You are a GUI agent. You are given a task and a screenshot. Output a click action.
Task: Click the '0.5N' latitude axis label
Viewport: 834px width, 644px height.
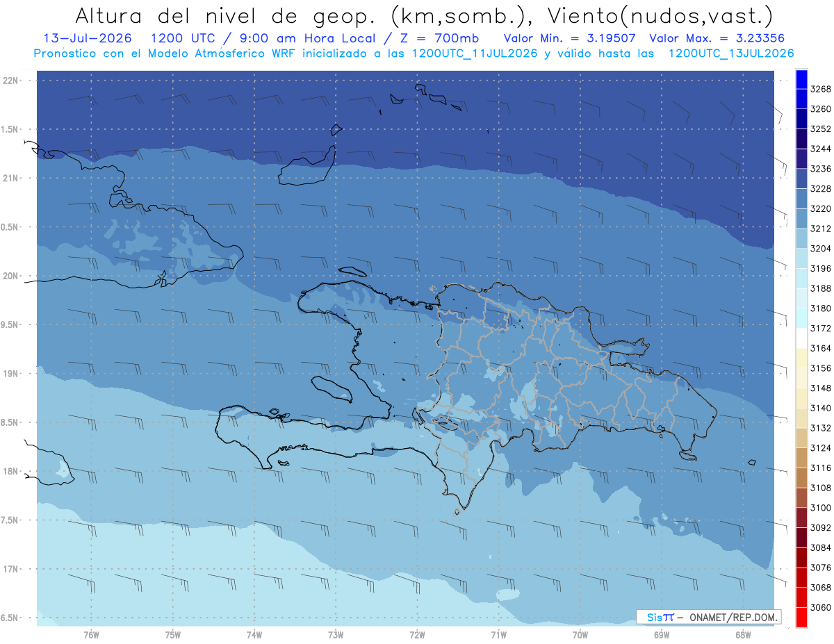pyautogui.click(x=10, y=227)
